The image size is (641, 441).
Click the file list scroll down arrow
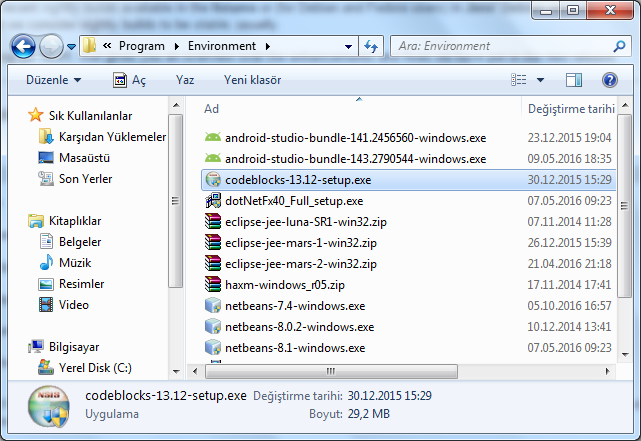coord(625,354)
